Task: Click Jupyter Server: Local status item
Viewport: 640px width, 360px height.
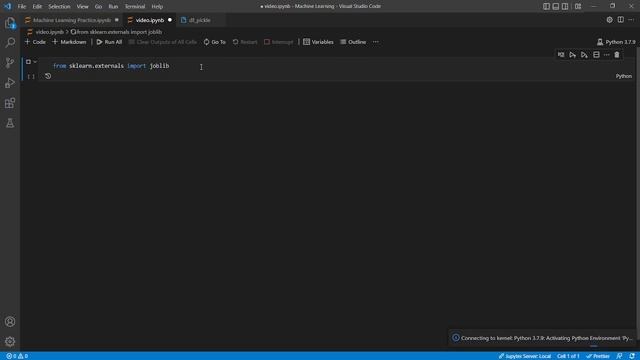Action: 525,356
